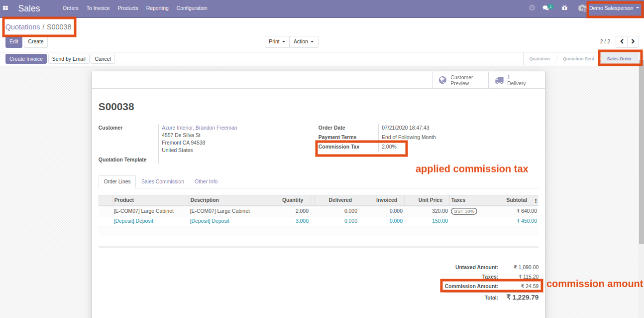644x318 pixels.
Task: Select the Sales Order status stage
Action: point(619,59)
